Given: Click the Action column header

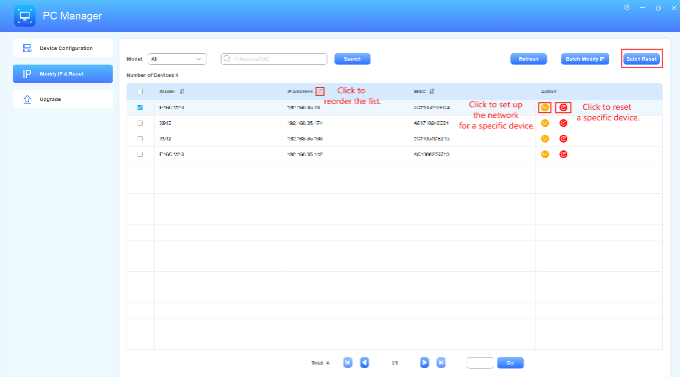Looking at the screenshot, I should [x=549, y=92].
